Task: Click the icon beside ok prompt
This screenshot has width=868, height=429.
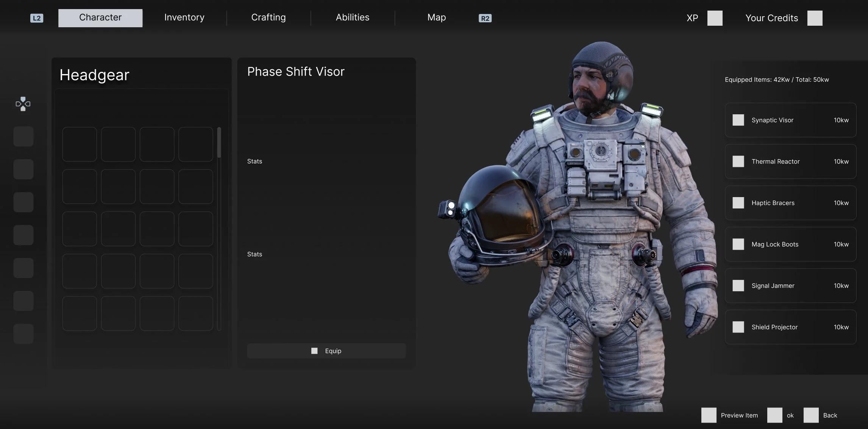Action: coord(774,415)
